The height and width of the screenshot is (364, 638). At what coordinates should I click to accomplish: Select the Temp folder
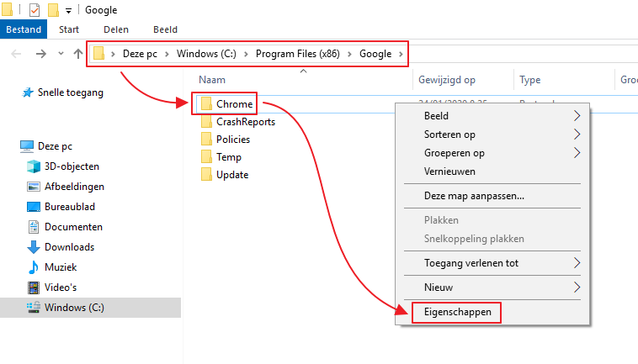pyautogui.click(x=229, y=157)
